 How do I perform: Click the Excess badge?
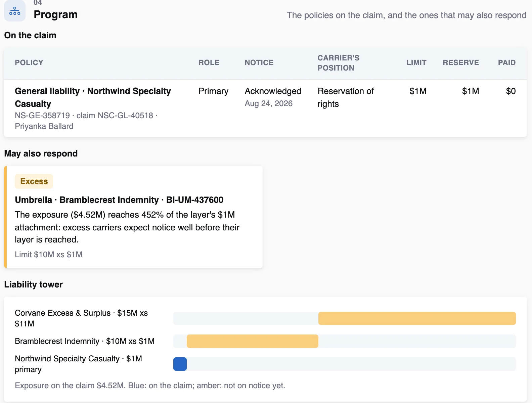coord(34,181)
